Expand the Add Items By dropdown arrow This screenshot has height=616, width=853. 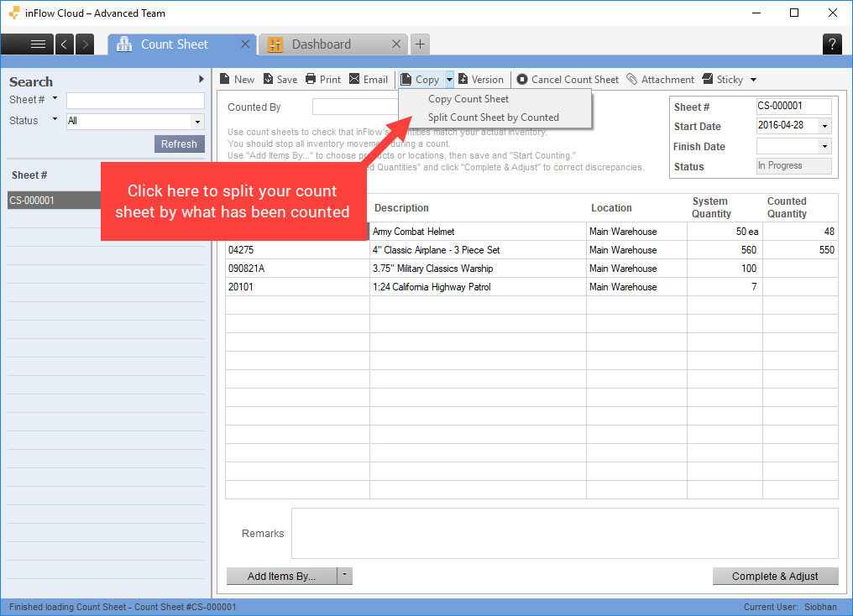pos(345,576)
